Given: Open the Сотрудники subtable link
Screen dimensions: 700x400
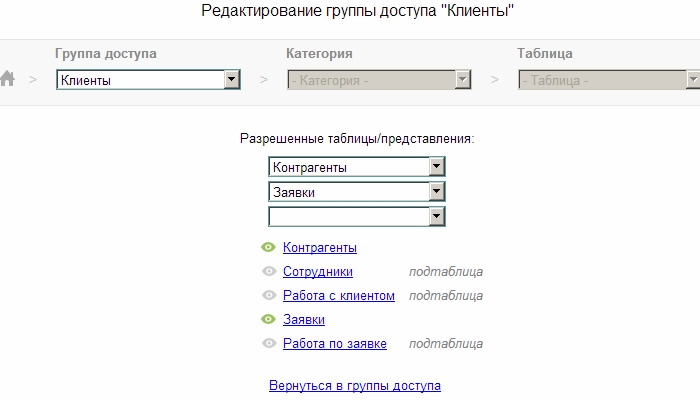Looking at the screenshot, I should pos(318,271).
